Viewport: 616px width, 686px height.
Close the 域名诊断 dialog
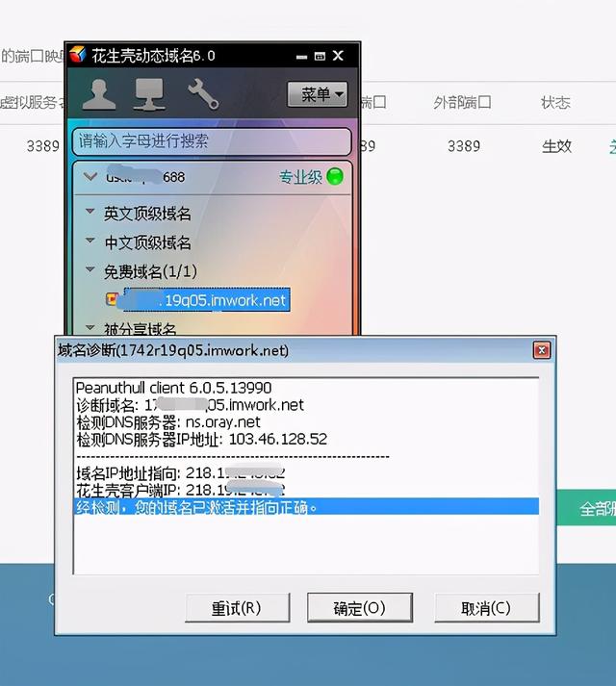coord(542,350)
